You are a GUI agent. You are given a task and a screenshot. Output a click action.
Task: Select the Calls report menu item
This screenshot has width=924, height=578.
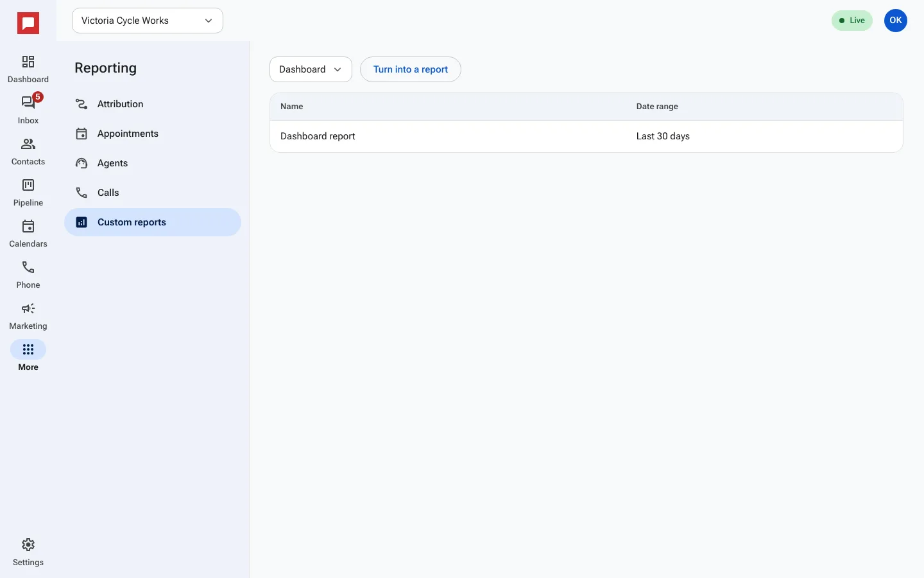(x=153, y=193)
